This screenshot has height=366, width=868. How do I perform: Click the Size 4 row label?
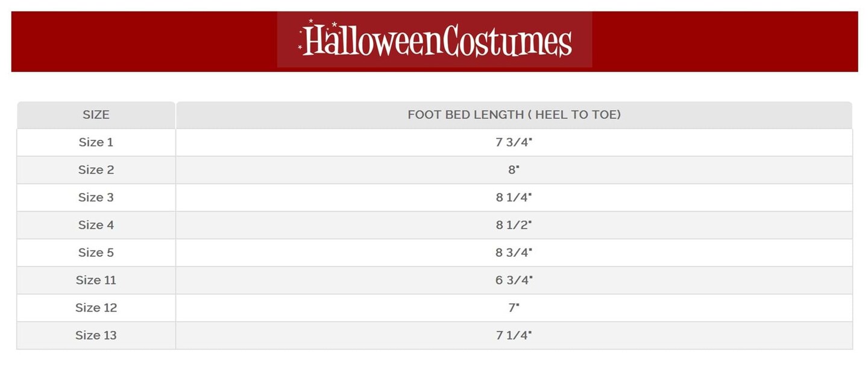(96, 225)
